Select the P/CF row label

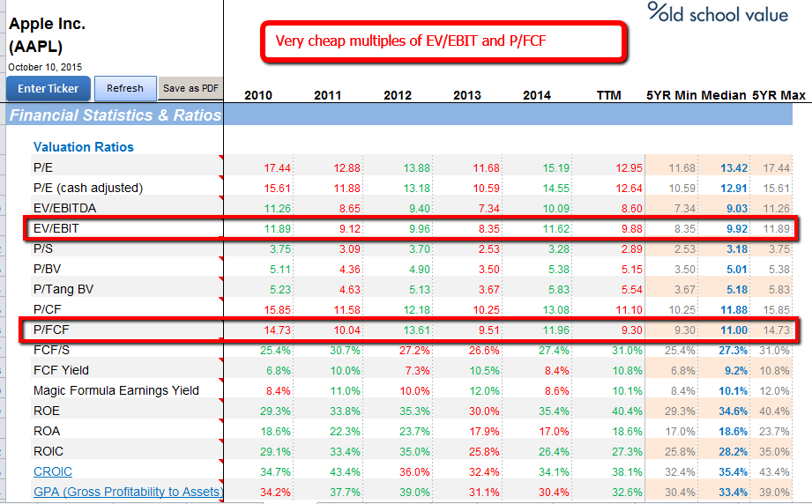coord(47,309)
